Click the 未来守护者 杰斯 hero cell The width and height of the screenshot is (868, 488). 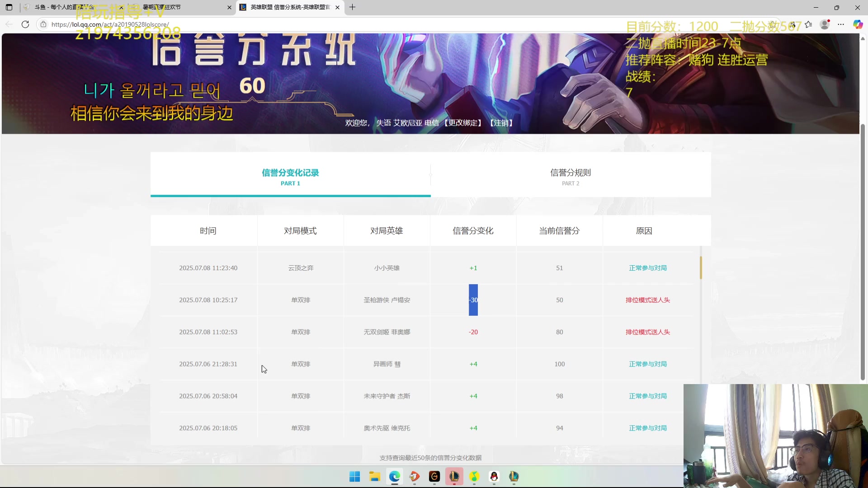(387, 396)
